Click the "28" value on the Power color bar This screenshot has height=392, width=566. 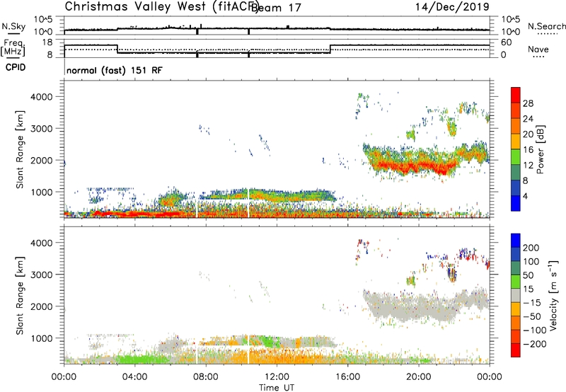click(x=528, y=103)
